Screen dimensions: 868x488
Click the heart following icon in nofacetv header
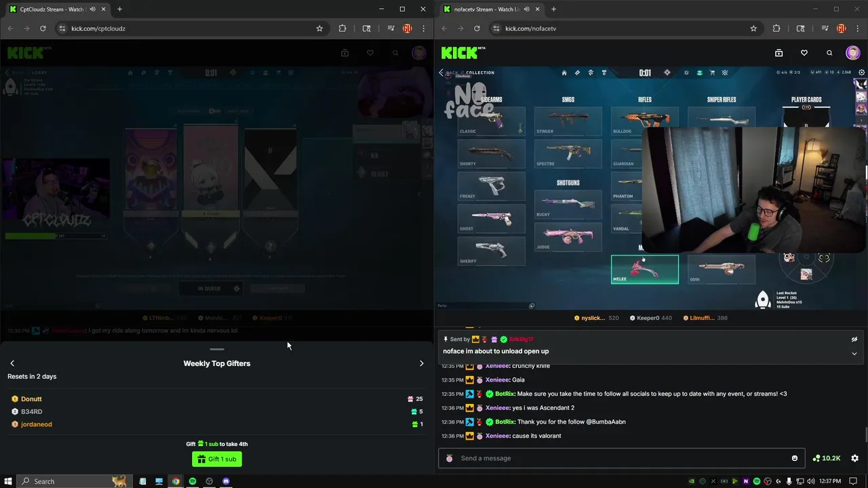(804, 53)
